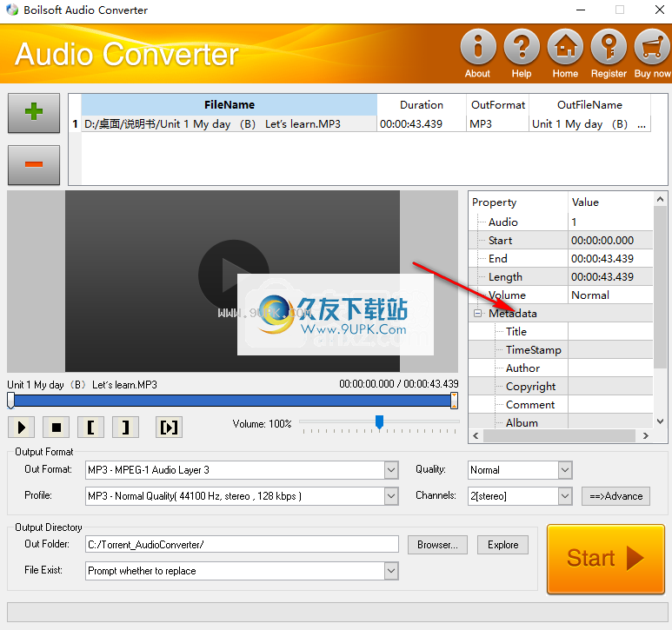Screen dimensions: 672x630
Task: Click the Browser... button
Action: coord(437,545)
